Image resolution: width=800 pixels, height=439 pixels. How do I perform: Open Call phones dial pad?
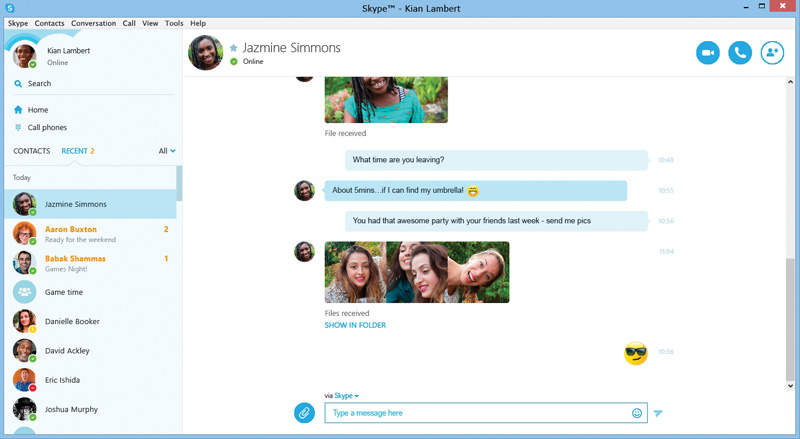[x=46, y=128]
